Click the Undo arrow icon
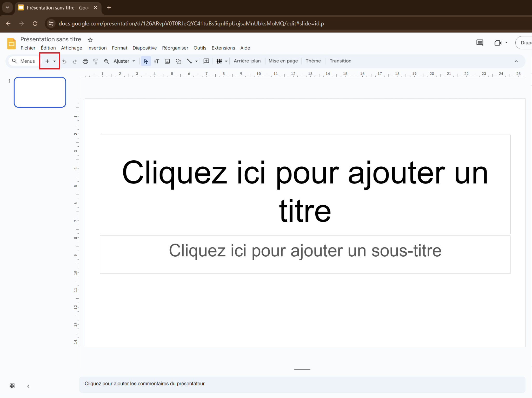This screenshot has height=398, width=532. [x=64, y=61]
